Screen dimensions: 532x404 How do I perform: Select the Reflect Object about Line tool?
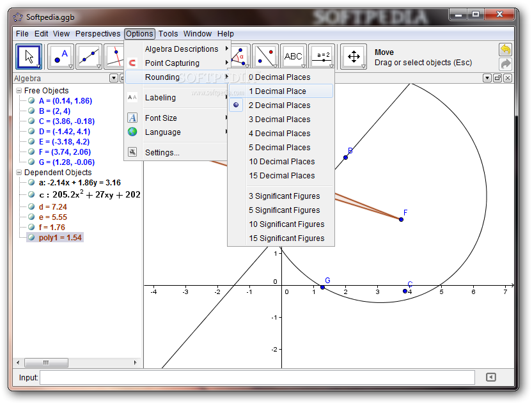265,57
